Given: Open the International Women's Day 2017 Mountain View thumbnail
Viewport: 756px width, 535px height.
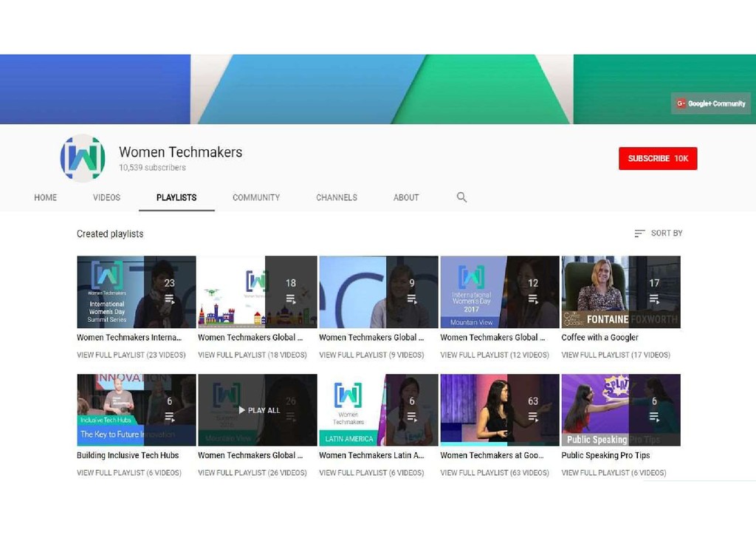Looking at the screenshot, I should click(x=500, y=292).
